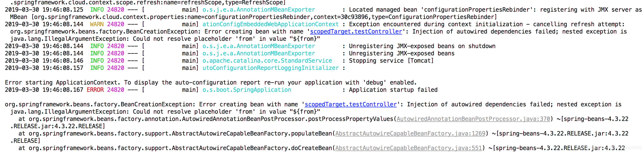
Task: Open the scopedTarget.testController link in the WARN entry
Action: click(356, 32)
